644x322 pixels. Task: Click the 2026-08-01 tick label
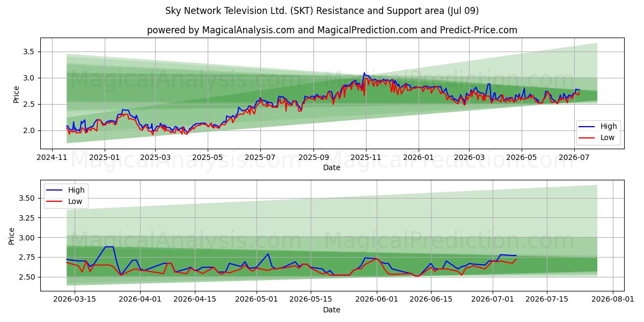point(613,299)
